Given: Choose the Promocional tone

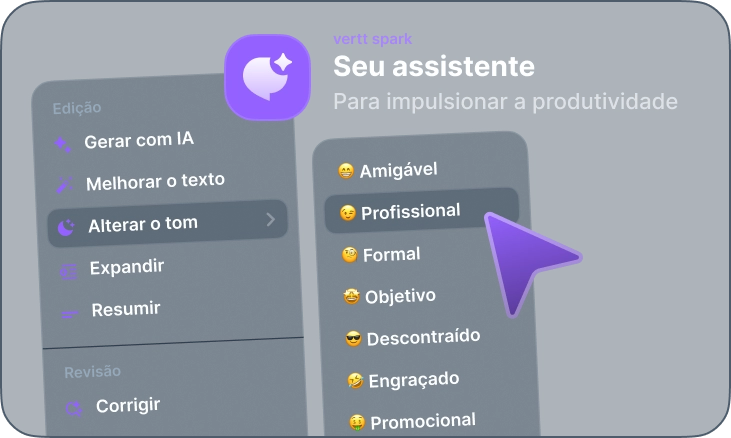Looking at the screenshot, I should point(420,422).
